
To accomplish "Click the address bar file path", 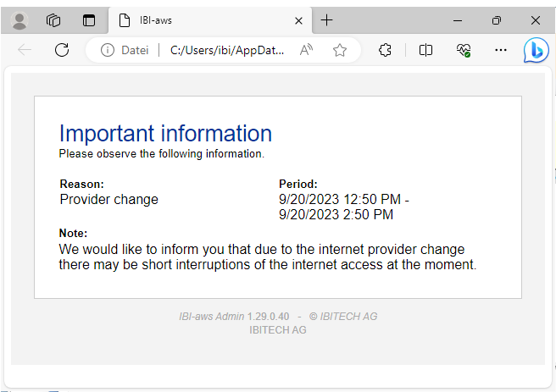I will click(225, 50).
